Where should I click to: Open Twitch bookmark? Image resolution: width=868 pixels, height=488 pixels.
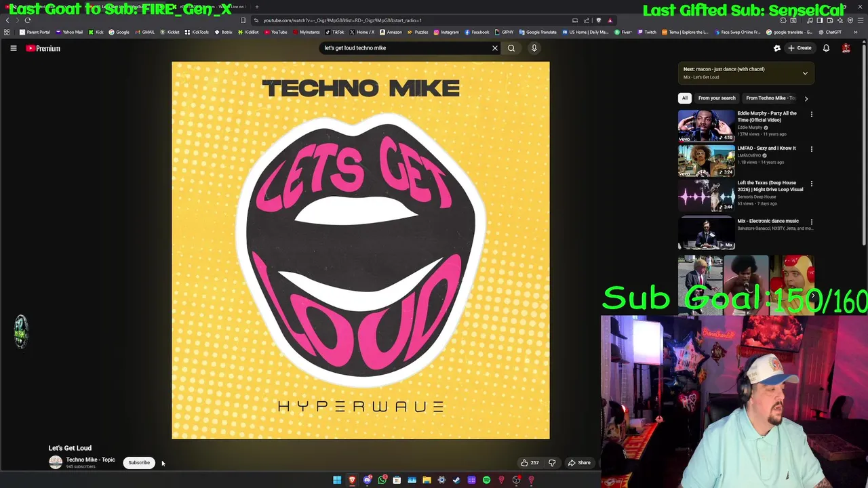[648, 33]
